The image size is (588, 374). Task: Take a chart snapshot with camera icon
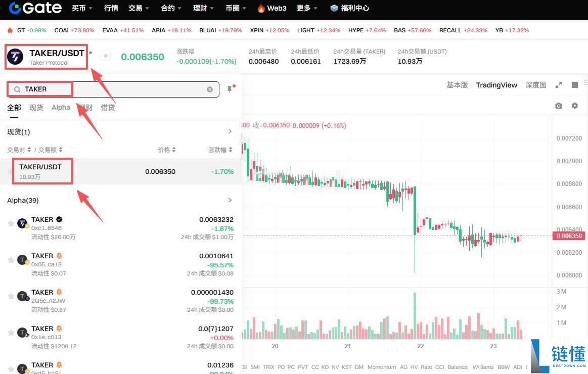pyautogui.click(x=558, y=106)
